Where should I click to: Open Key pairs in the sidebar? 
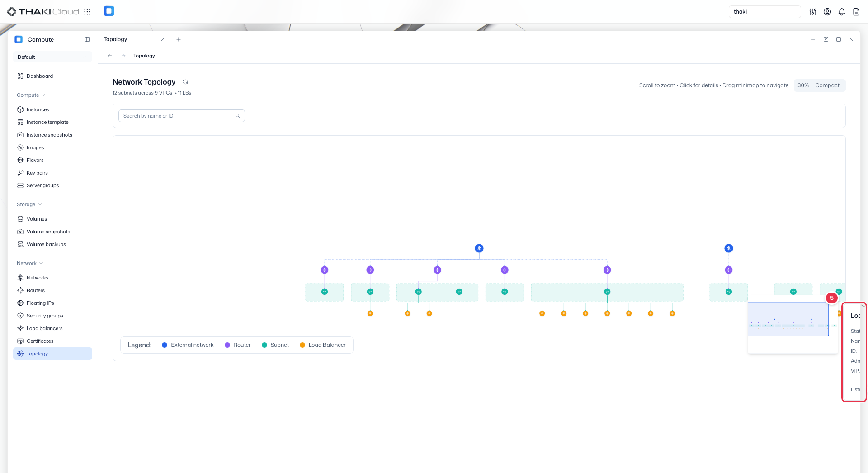coord(52,173)
